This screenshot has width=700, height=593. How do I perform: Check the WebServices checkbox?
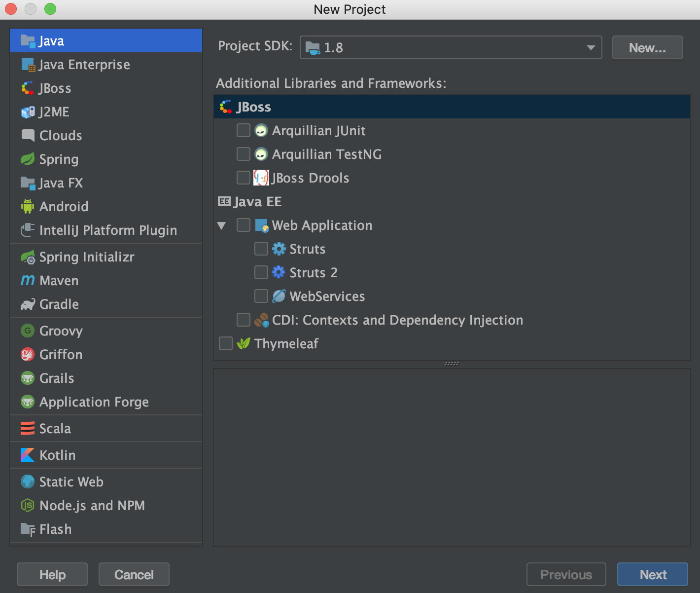tap(261, 296)
